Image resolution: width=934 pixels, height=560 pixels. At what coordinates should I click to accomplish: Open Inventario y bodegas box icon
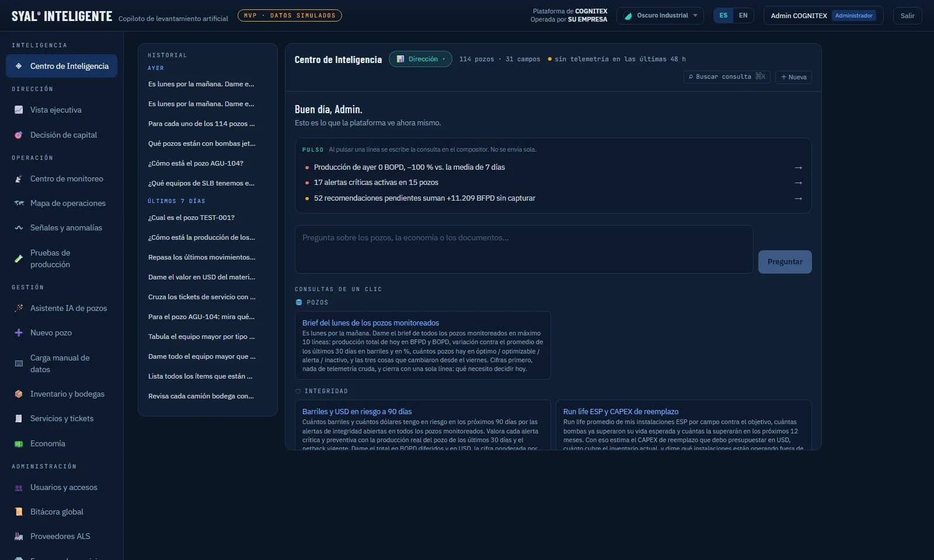click(x=19, y=394)
